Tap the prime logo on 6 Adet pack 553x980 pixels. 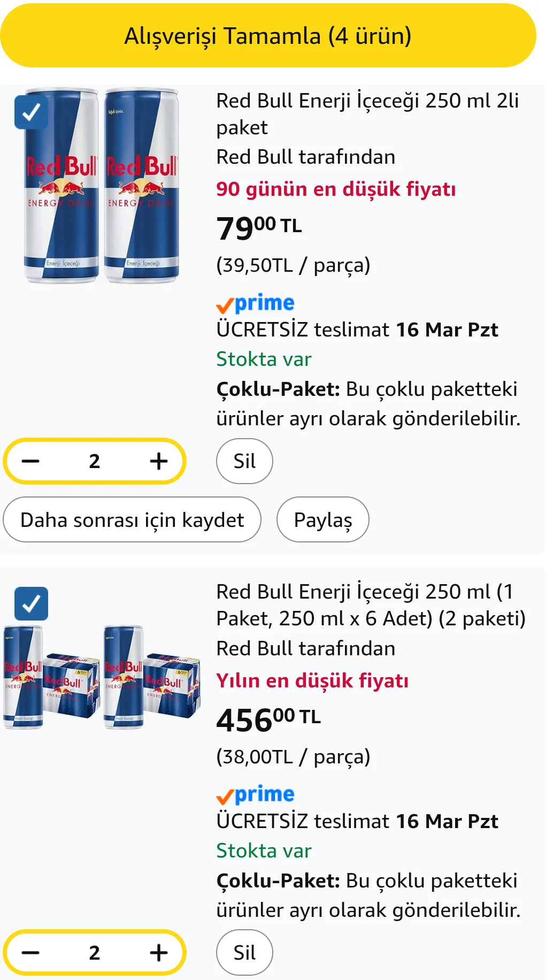click(x=256, y=795)
